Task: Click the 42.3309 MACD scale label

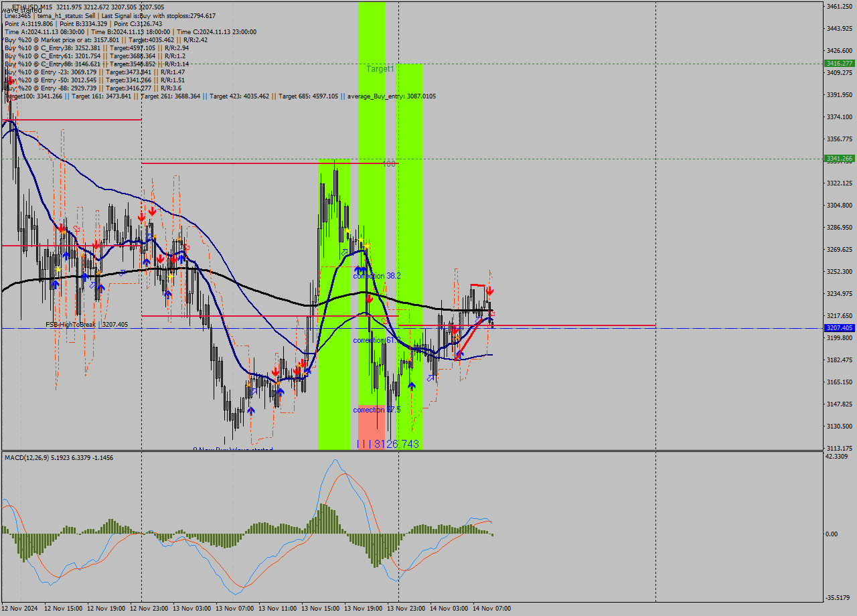Action: 838,457
